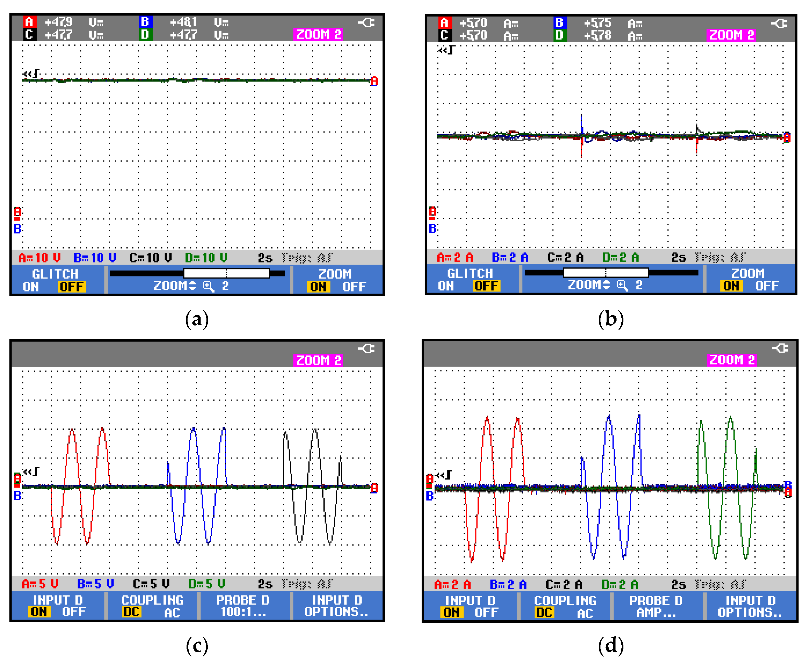This screenshot has width=812, height=664.
Task: Click the power plug icon in panel (d)
Action: (x=780, y=348)
